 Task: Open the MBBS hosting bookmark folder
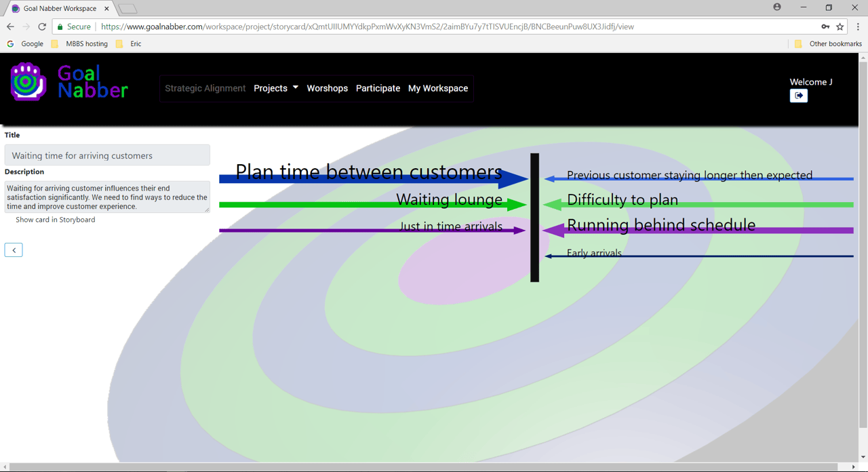coord(79,43)
